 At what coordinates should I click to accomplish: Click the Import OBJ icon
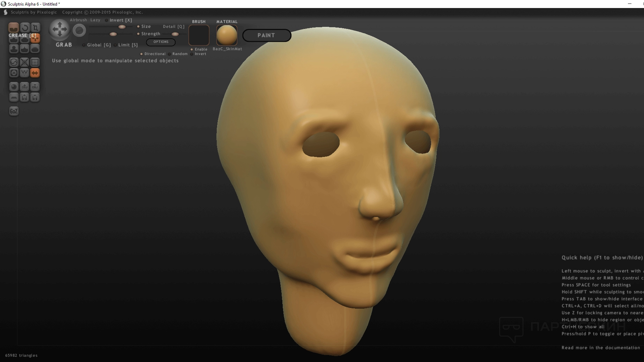pos(24,87)
